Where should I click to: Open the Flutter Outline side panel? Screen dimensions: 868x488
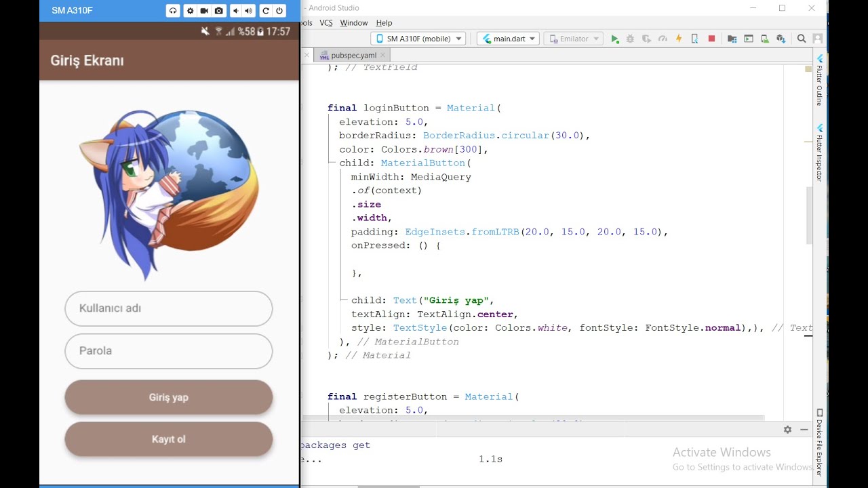tap(819, 80)
